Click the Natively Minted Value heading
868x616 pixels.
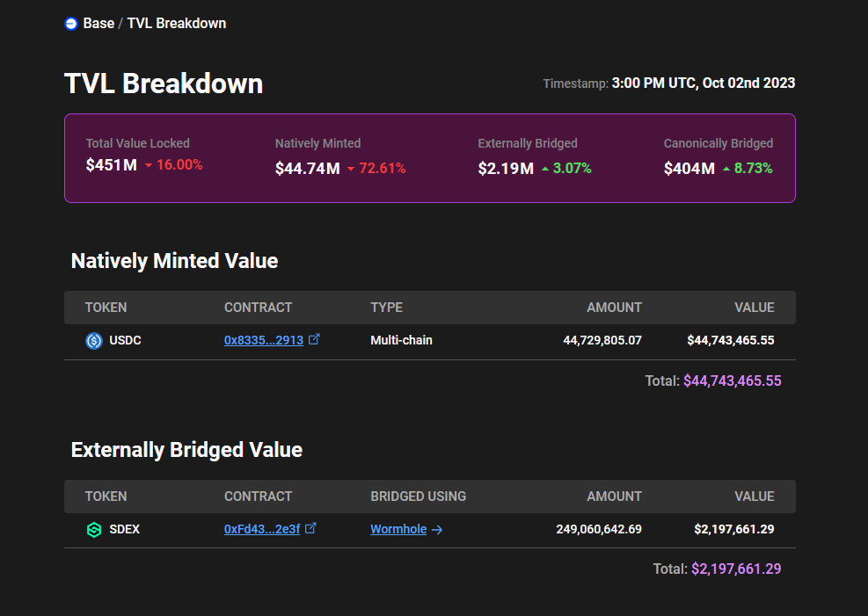(174, 261)
